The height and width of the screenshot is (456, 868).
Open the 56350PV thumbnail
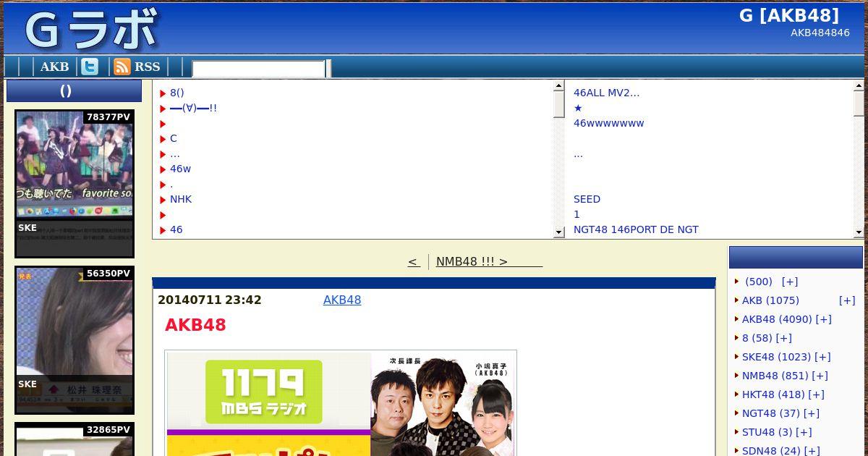pos(75,340)
